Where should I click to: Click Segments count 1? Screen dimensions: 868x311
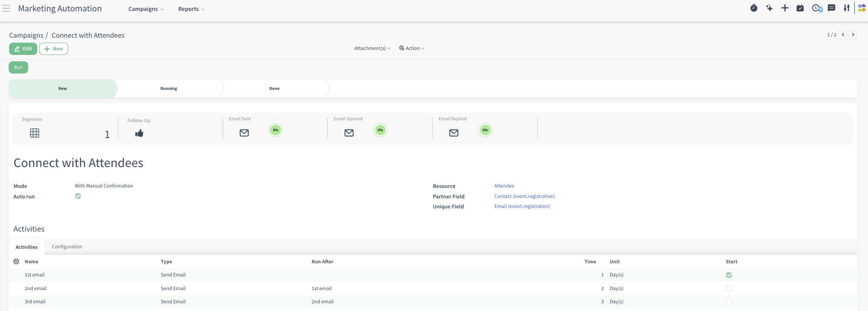click(x=107, y=134)
